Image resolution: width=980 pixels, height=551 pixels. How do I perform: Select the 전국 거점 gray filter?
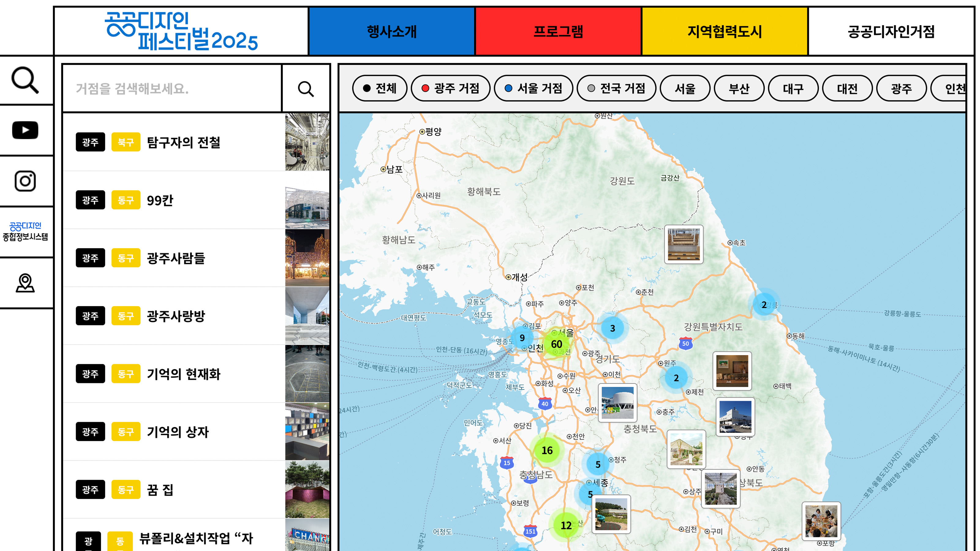616,88
